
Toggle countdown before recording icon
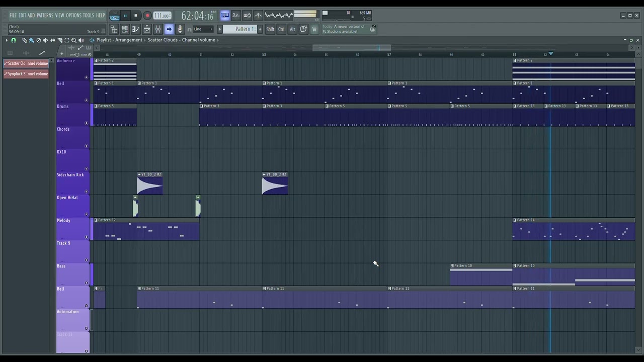[x=236, y=16]
